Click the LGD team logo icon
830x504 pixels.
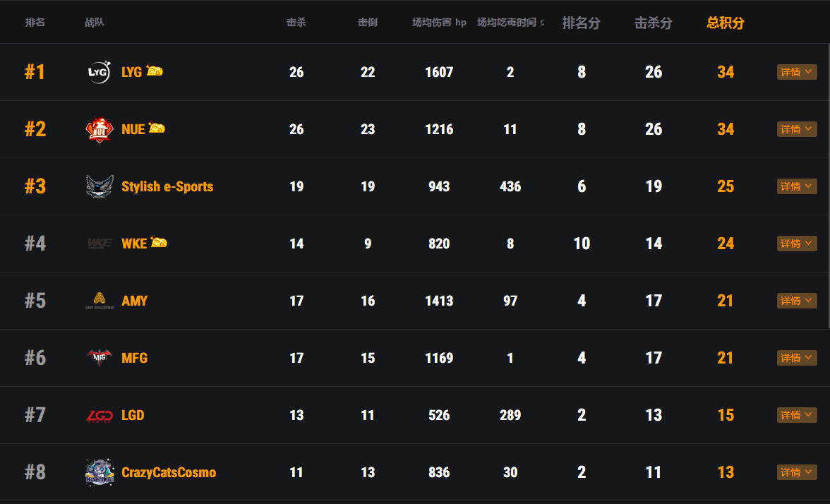(x=100, y=416)
